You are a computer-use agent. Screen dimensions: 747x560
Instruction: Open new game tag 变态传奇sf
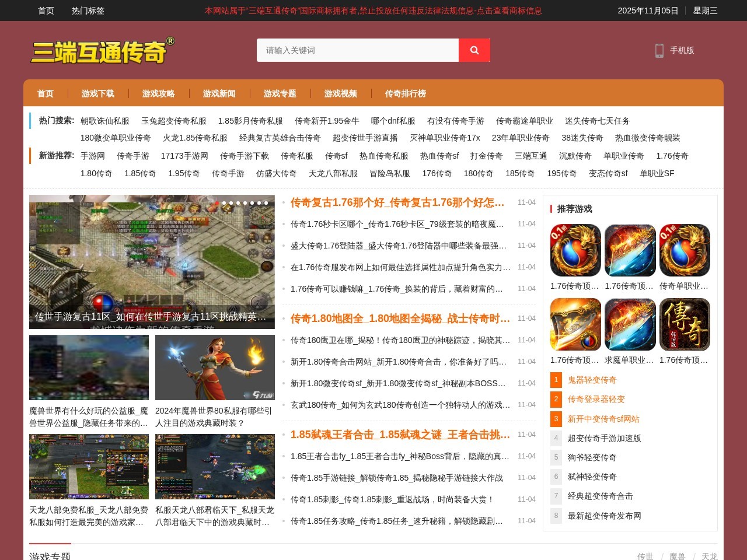pos(608,173)
